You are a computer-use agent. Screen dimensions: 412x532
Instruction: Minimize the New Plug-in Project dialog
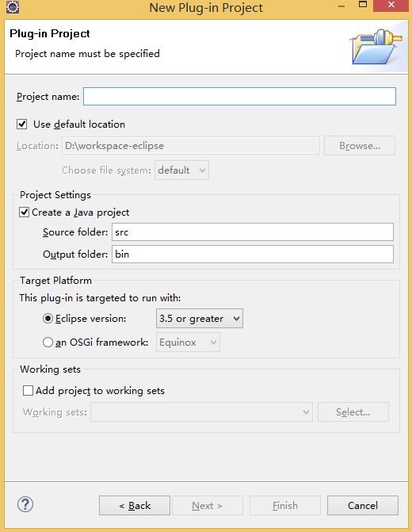pos(341,6)
